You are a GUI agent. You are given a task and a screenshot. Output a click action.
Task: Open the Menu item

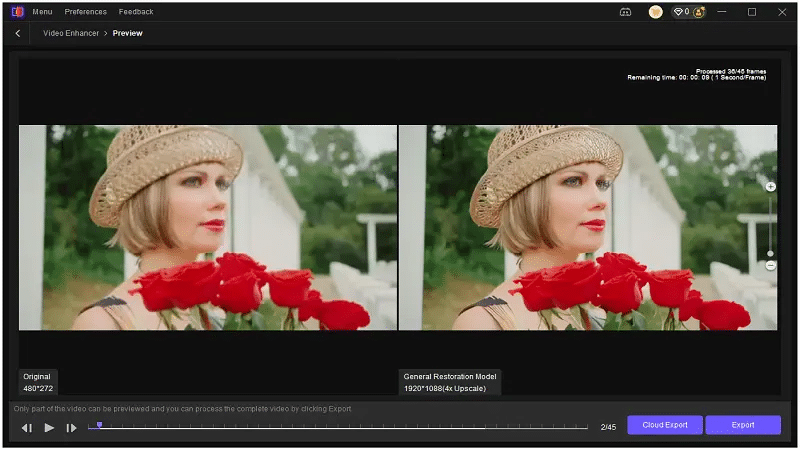[42, 12]
